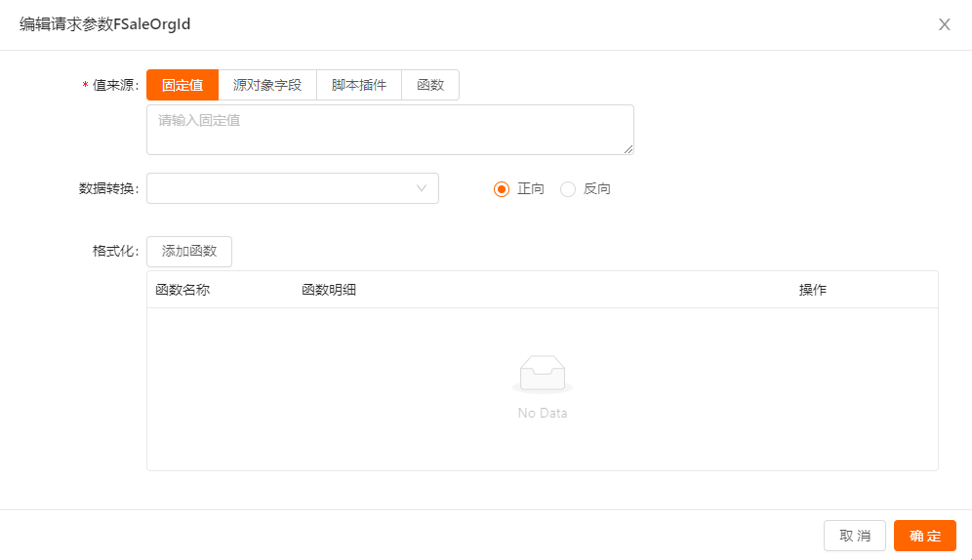972x560 pixels.
Task: Click the No Data placeholder text
Action: click(x=542, y=413)
